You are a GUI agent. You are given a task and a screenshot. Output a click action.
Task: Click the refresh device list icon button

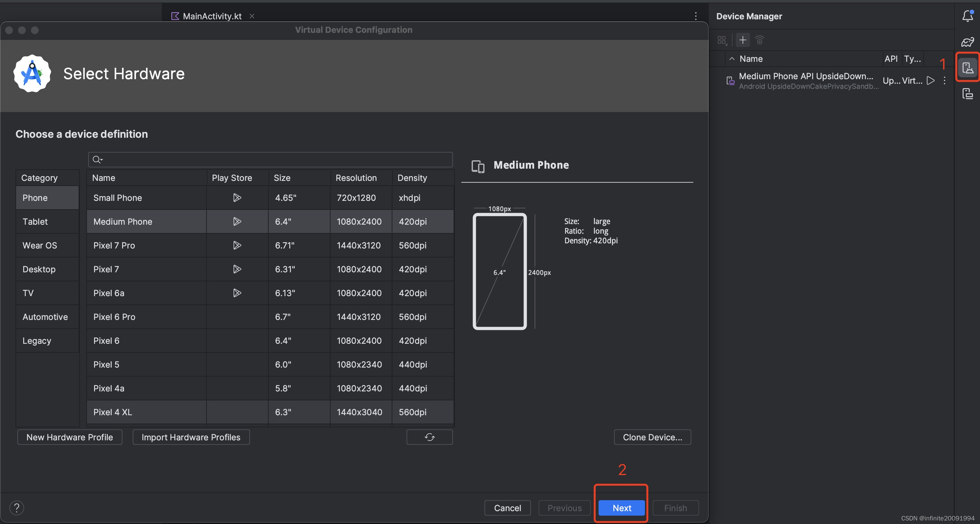tap(429, 437)
